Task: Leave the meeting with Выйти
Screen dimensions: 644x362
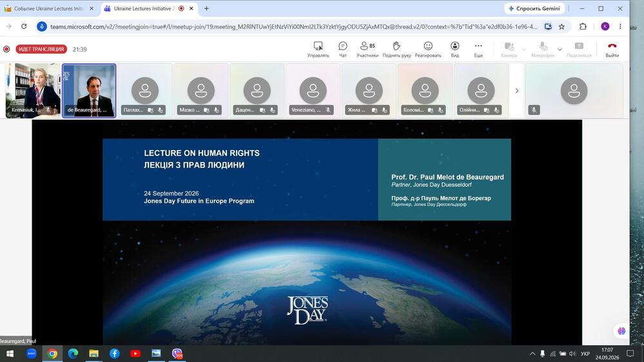Action: 612,49
